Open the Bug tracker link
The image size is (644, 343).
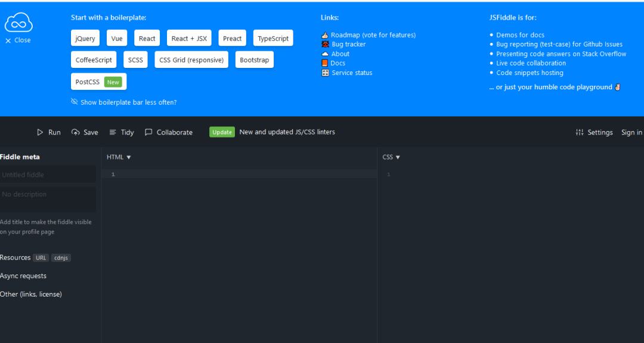[349, 44]
